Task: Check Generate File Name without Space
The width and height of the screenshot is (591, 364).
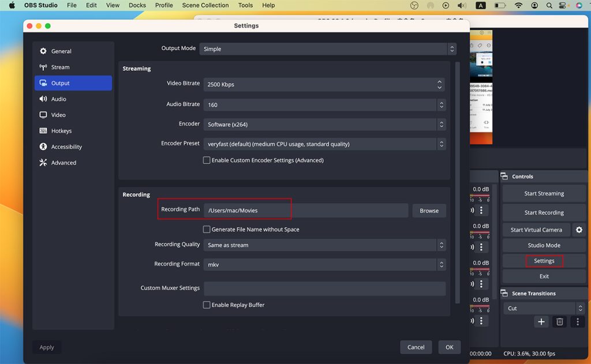Action: coord(207,229)
